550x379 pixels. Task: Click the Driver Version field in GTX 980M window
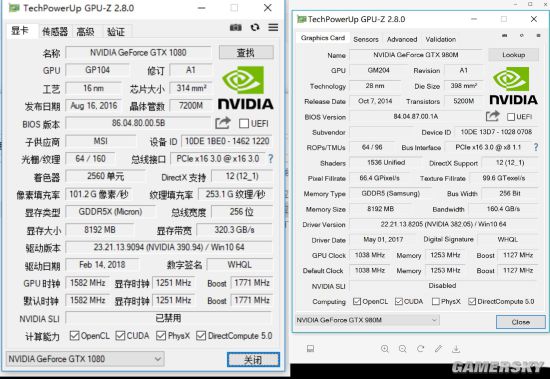click(x=443, y=224)
